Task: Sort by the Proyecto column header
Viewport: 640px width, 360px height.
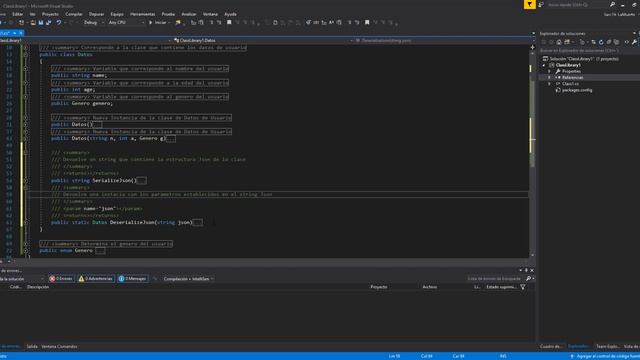Action: point(379,287)
